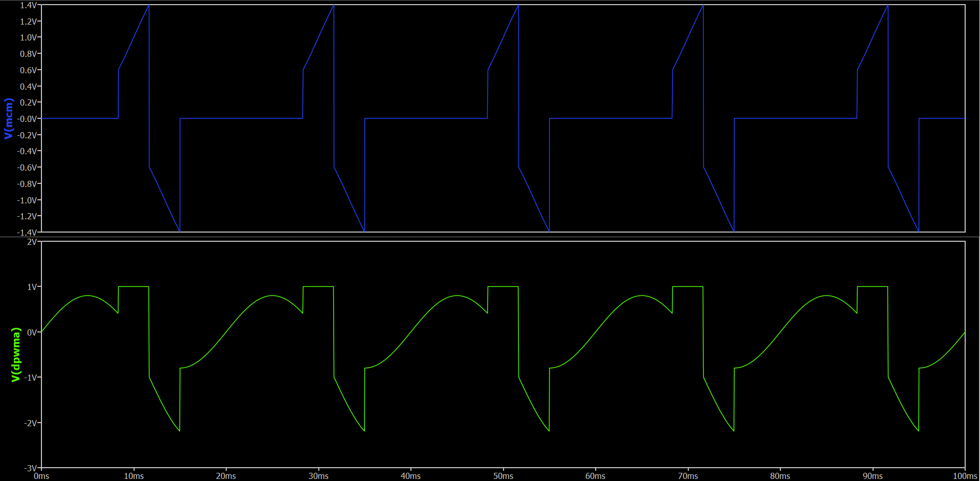
Task: Click the blue V(mcm) waveform peak
Action: point(149,6)
